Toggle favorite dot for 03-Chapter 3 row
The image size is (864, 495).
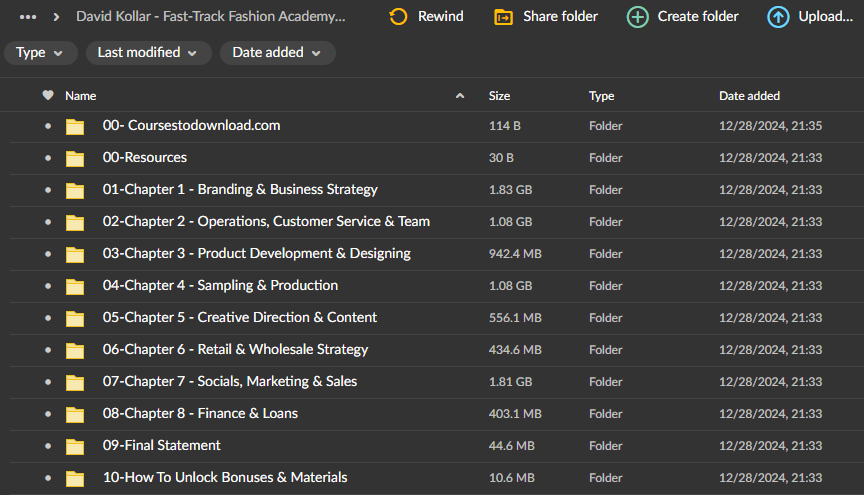(48, 254)
